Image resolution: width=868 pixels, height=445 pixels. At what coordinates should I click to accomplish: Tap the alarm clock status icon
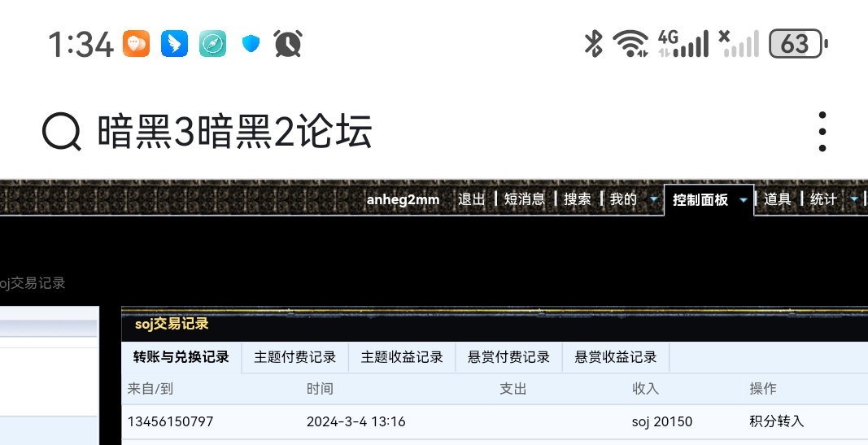coord(288,43)
